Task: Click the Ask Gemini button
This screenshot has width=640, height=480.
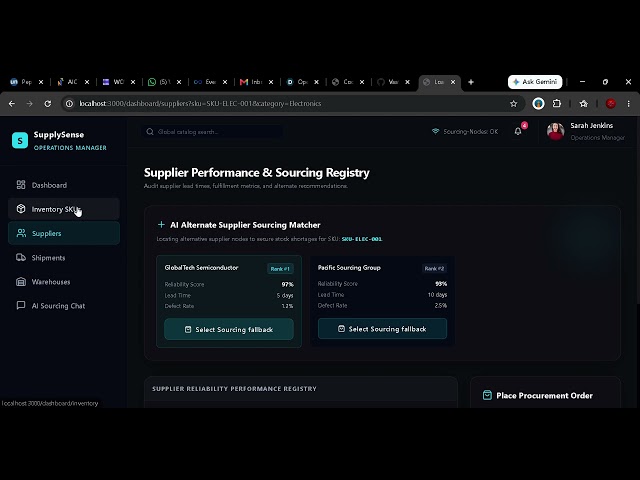Action: [x=535, y=82]
